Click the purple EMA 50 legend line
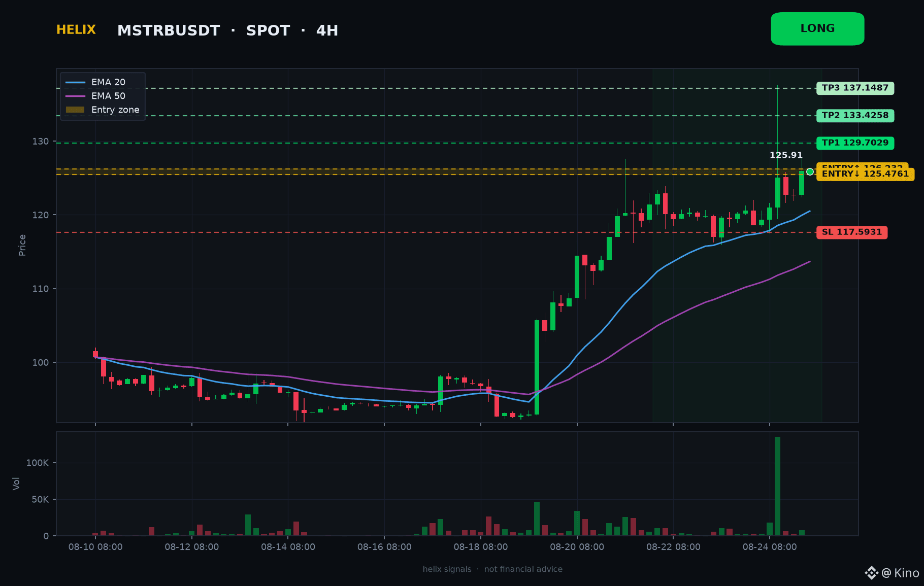This screenshot has width=924, height=586. click(75, 96)
